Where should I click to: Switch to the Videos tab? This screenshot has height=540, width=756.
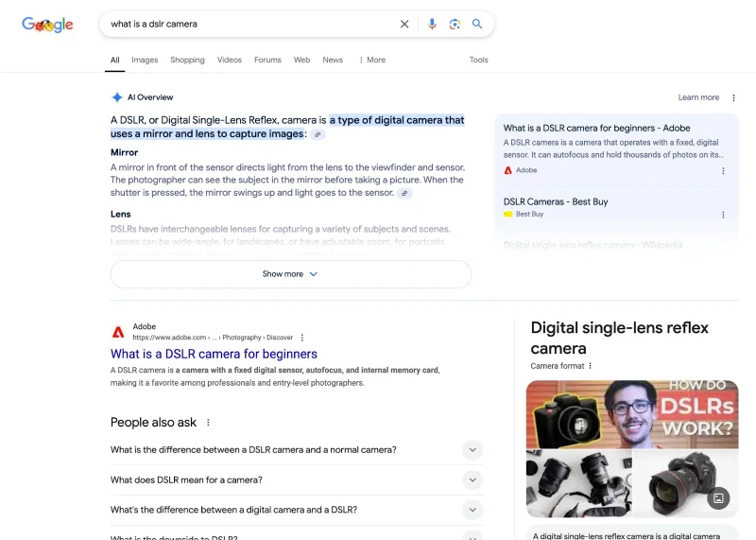[x=230, y=60]
